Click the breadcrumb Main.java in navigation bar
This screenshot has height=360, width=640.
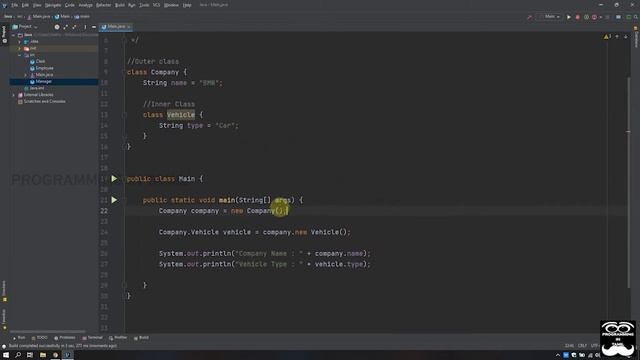(39, 17)
